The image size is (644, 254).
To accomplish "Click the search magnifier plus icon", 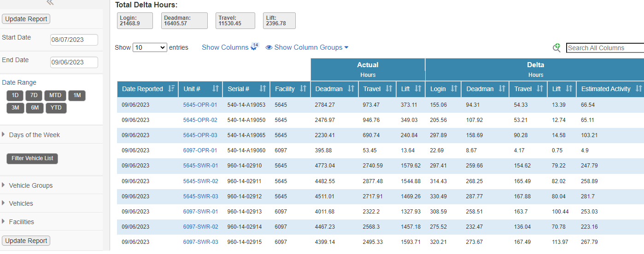I will coord(556,47).
